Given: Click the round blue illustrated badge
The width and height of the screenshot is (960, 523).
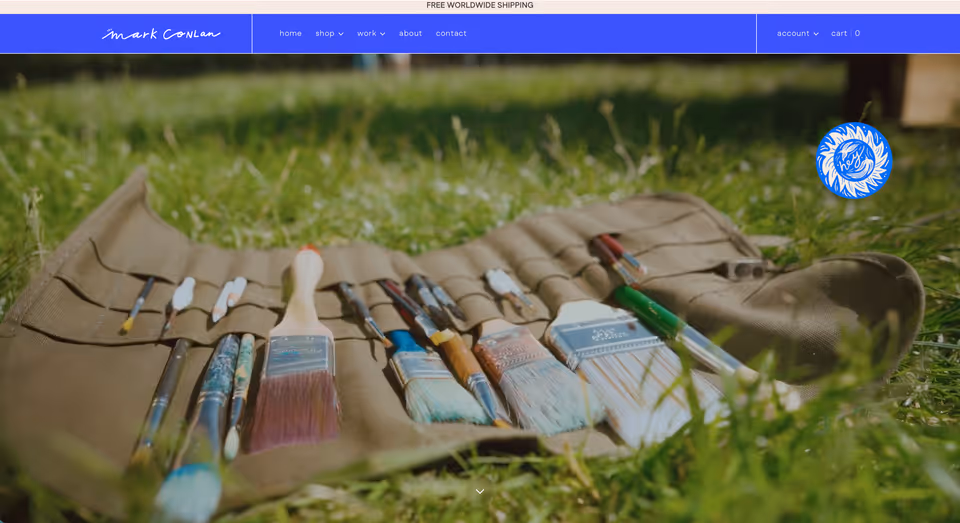Looking at the screenshot, I should click(x=853, y=161).
